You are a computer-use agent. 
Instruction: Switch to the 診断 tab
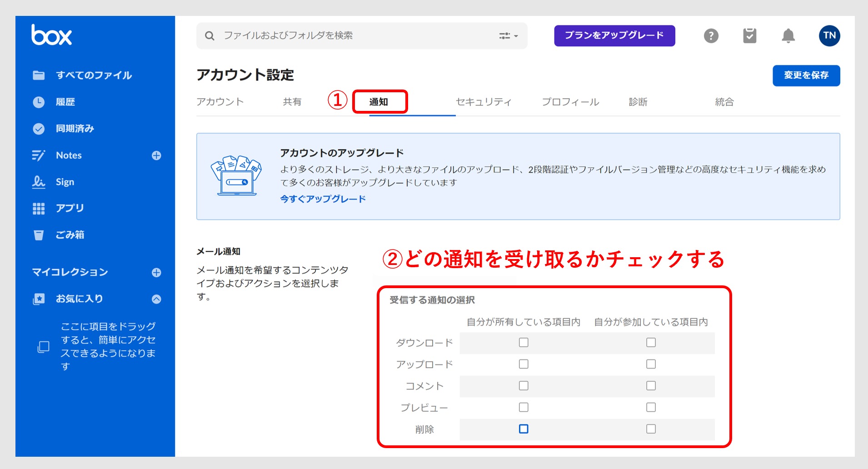638,102
